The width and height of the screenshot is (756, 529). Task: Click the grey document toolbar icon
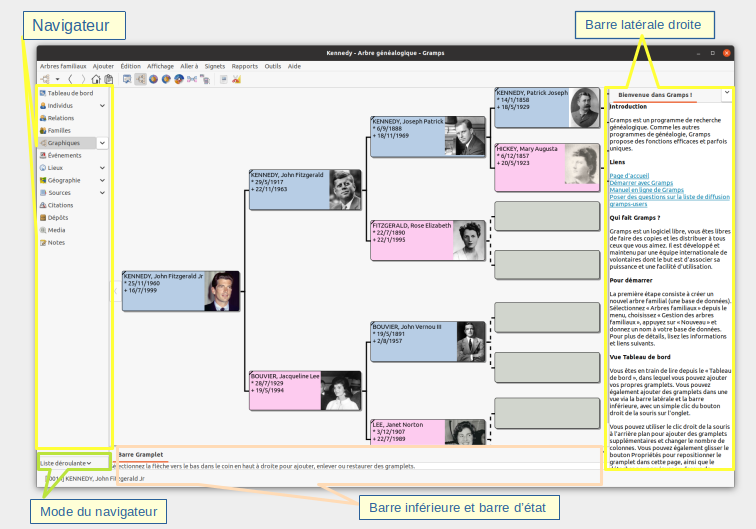[x=224, y=79]
